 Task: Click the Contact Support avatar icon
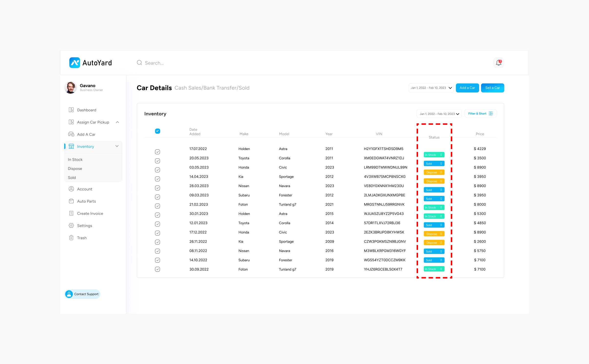coord(69,294)
